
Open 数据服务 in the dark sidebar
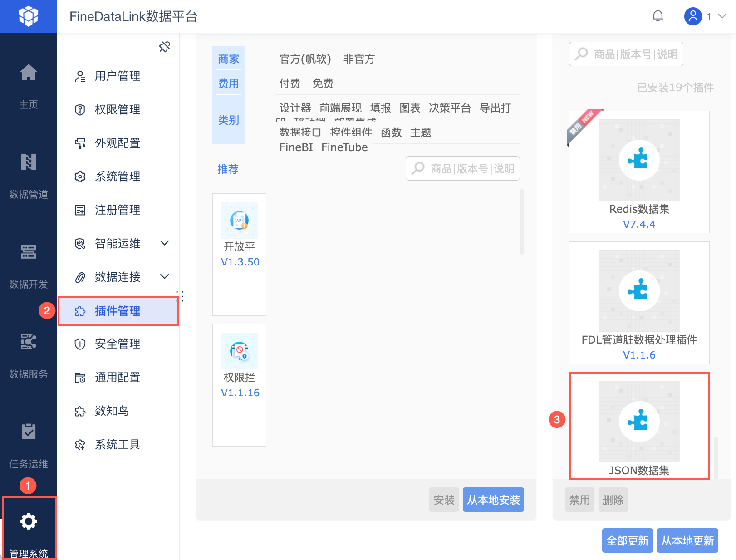[28, 356]
